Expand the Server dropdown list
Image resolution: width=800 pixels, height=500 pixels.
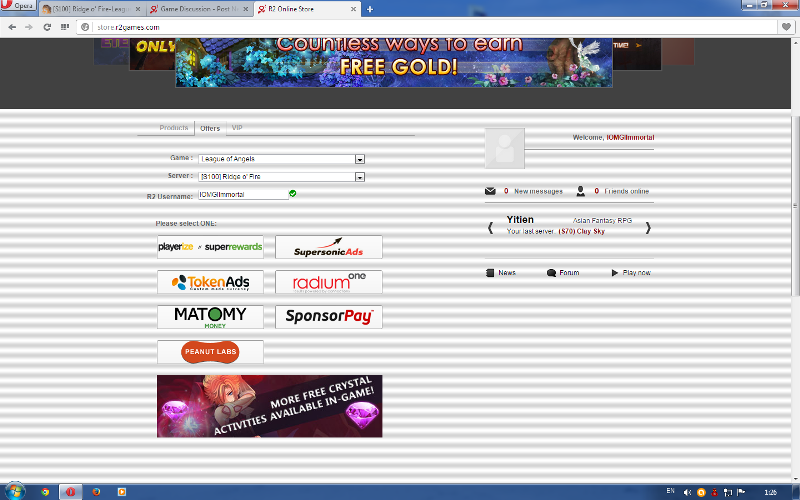(x=360, y=177)
